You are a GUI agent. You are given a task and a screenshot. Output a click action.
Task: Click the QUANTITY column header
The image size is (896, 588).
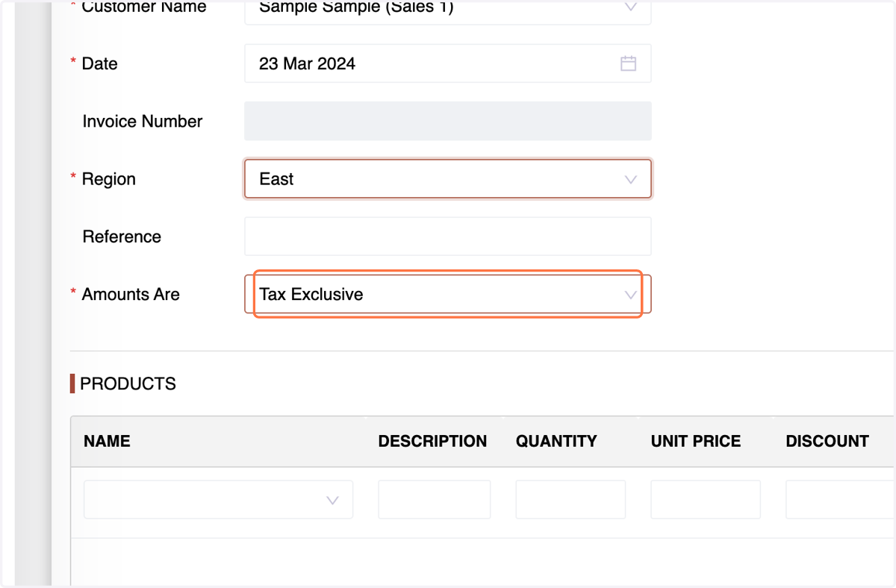pos(556,441)
